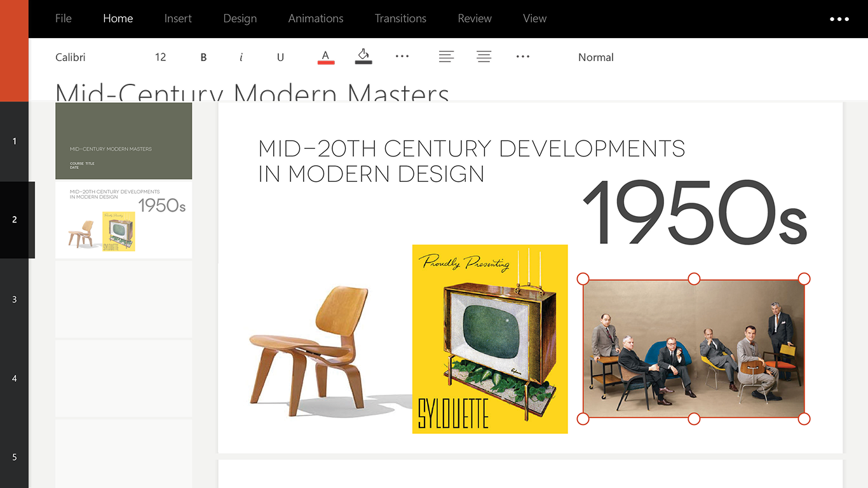Screen dimensions: 868x488
Task: Click slide number 5 in the strip
Action: click(15, 457)
